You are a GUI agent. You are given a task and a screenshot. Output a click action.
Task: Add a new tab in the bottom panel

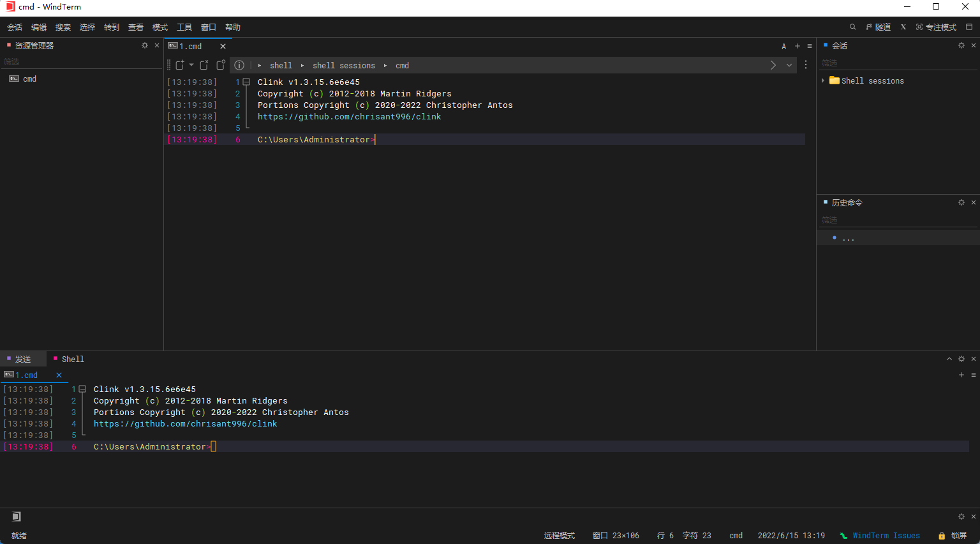[x=961, y=375]
